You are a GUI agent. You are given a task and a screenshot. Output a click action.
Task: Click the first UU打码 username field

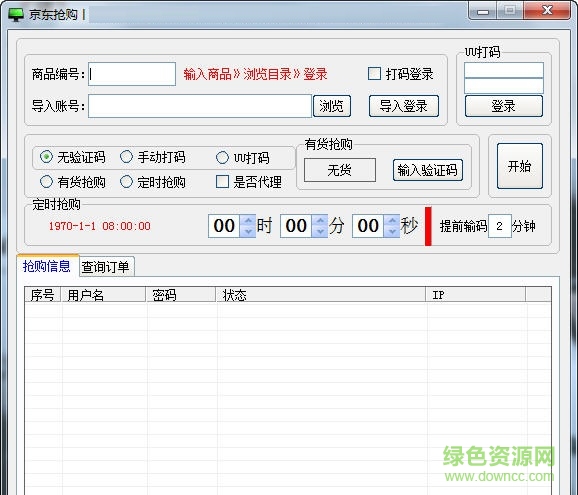504,70
